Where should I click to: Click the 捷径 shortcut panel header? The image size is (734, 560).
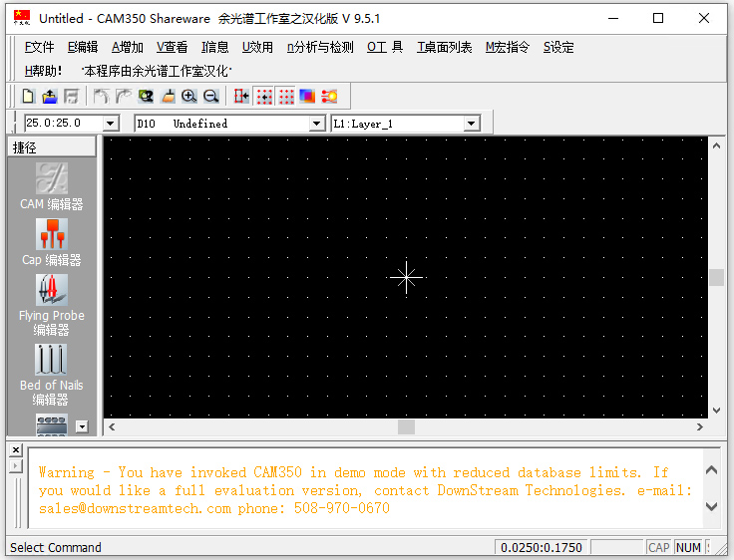[52, 147]
